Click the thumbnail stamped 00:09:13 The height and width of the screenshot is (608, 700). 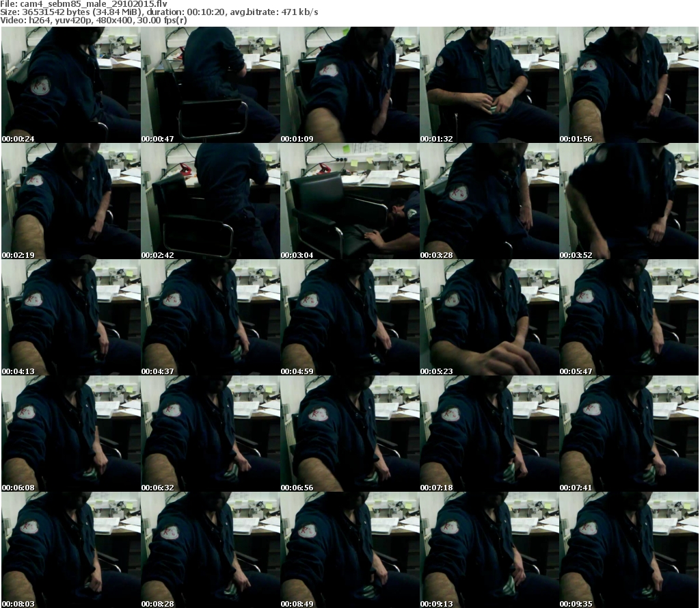pyautogui.click(x=489, y=549)
